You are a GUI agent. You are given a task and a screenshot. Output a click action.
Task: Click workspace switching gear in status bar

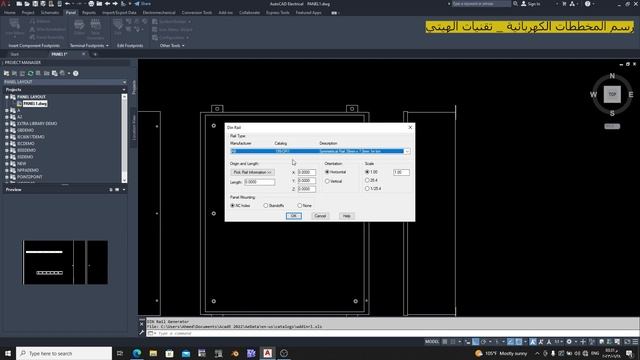tap(569, 342)
